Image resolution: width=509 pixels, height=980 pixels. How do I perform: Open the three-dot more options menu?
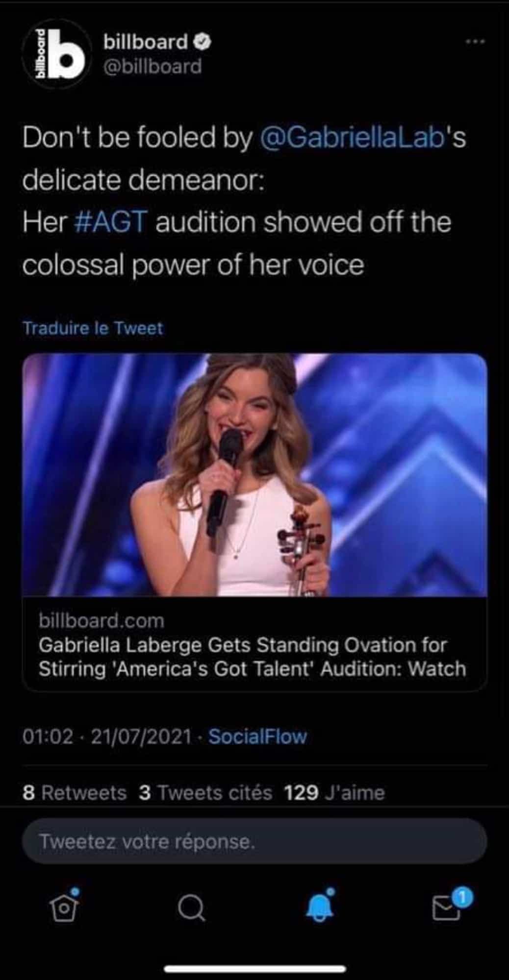(475, 42)
